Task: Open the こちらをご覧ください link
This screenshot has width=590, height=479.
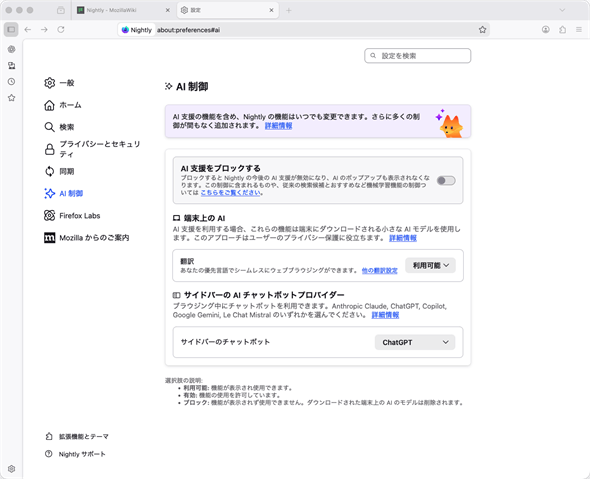Action: click(230, 193)
